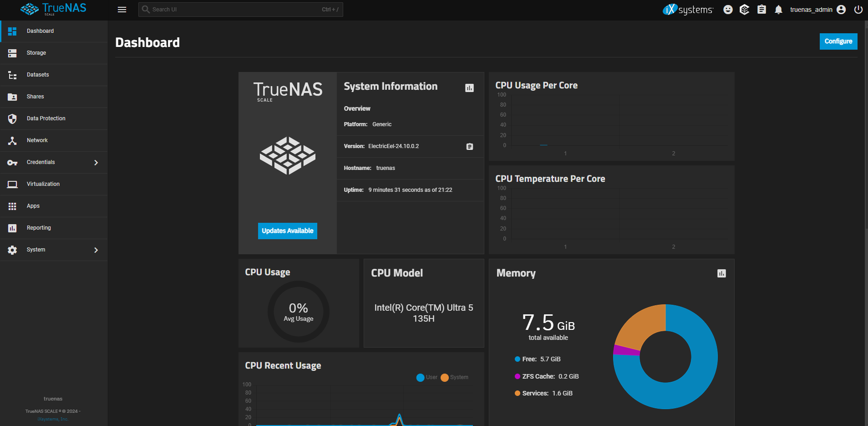Expand the Credentials submenu chevron
868x426 pixels.
(96, 163)
